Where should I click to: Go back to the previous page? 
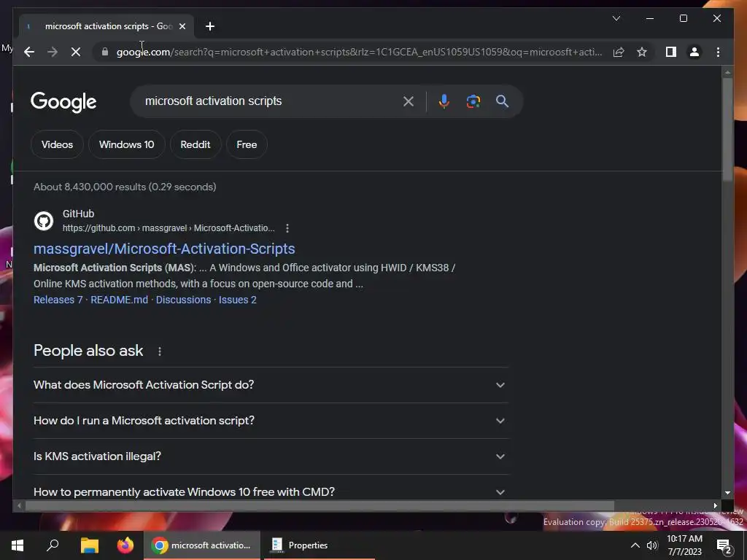click(29, 52)
